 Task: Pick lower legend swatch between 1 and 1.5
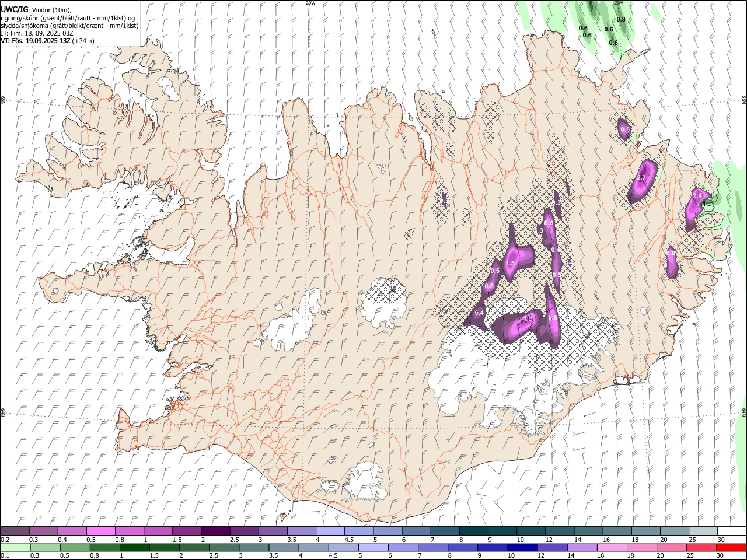tap(134, 547)
